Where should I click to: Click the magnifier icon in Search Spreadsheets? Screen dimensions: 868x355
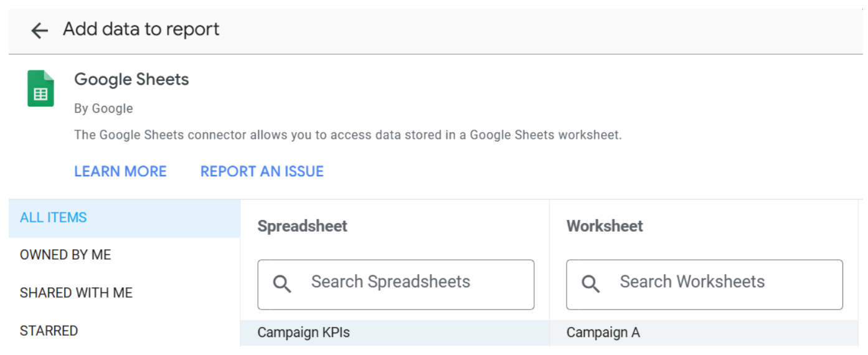pos(282,284)
